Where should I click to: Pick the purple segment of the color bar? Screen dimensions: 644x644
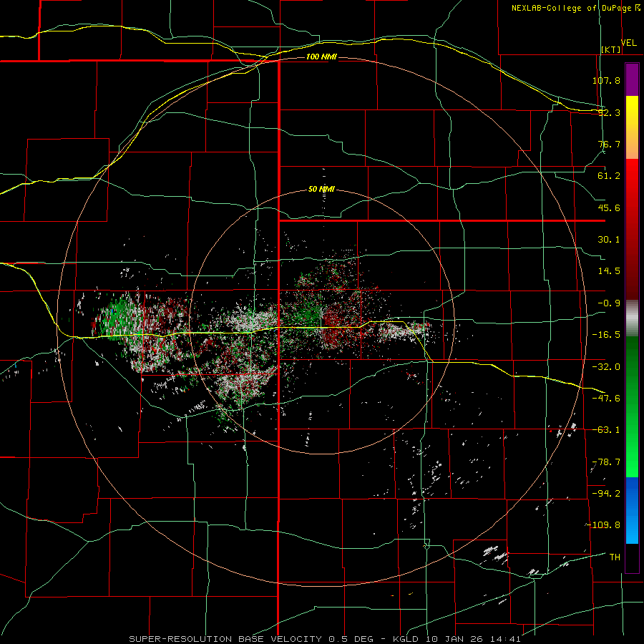click(632, 79)
